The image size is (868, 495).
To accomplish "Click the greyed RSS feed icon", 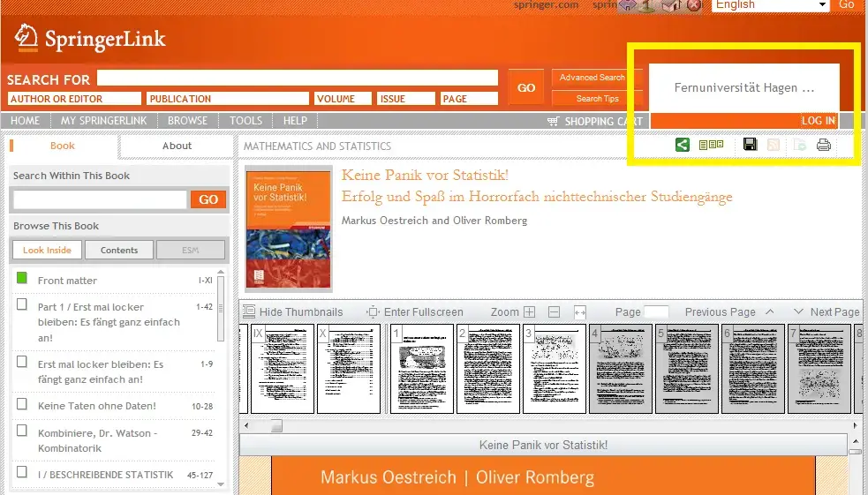I will (774, 145).
